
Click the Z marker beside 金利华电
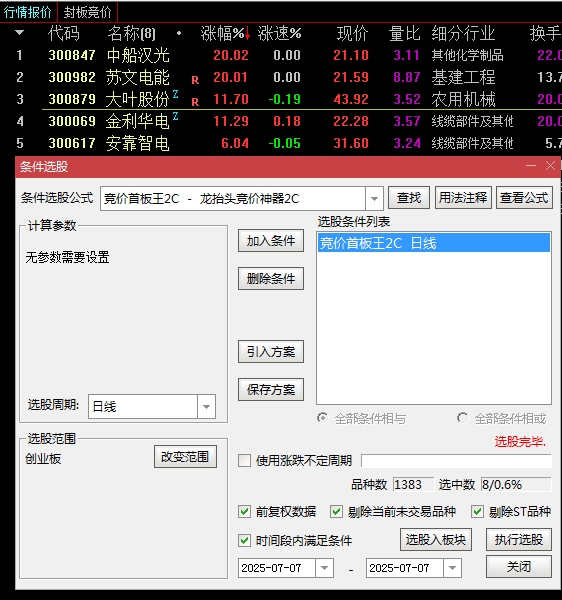coord(175,116)
